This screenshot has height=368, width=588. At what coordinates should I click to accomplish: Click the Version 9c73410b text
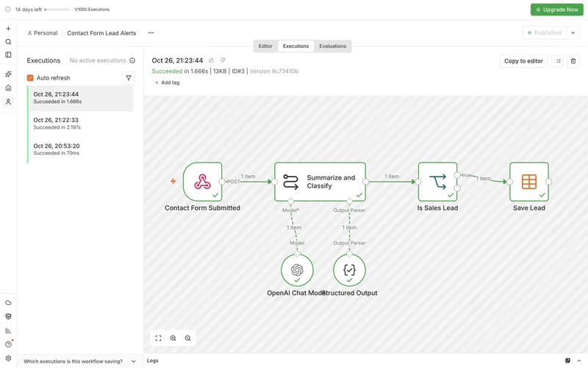[x=273, y=71]
